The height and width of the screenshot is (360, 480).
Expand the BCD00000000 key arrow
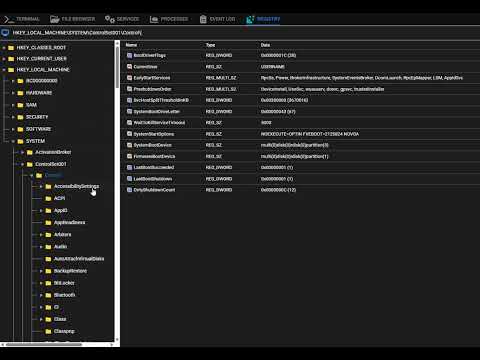click(13, 81)
